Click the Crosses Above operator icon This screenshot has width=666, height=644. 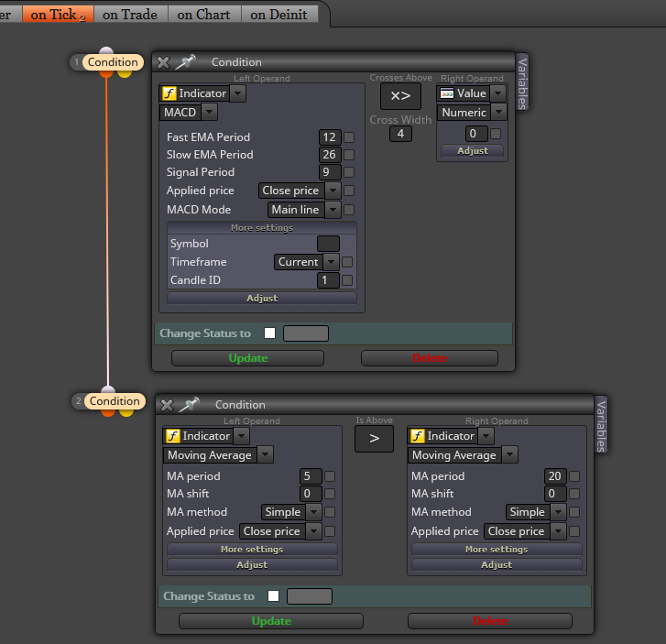[400, 96]
